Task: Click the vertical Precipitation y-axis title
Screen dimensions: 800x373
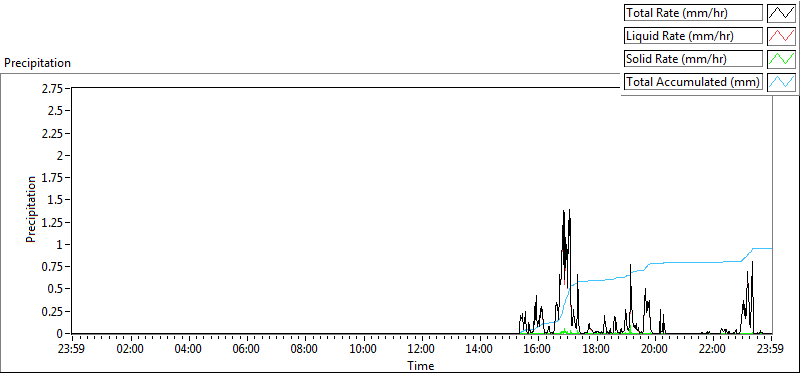Action: coord(31,209)
